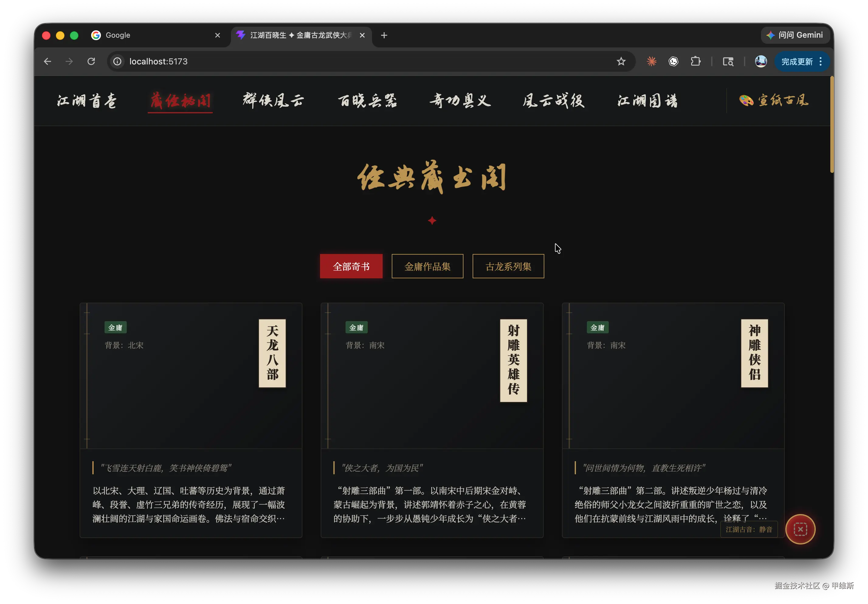This screenshot has height=604, width=868.
Task: Click 背景：南宋 on 神雕侠侣 card
Action: (606, 345)
